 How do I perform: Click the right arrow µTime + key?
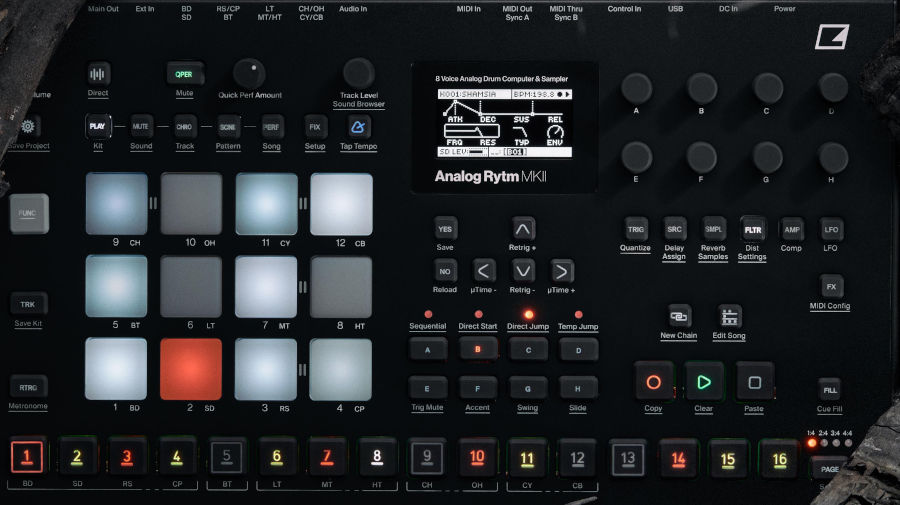pos(561,271)
